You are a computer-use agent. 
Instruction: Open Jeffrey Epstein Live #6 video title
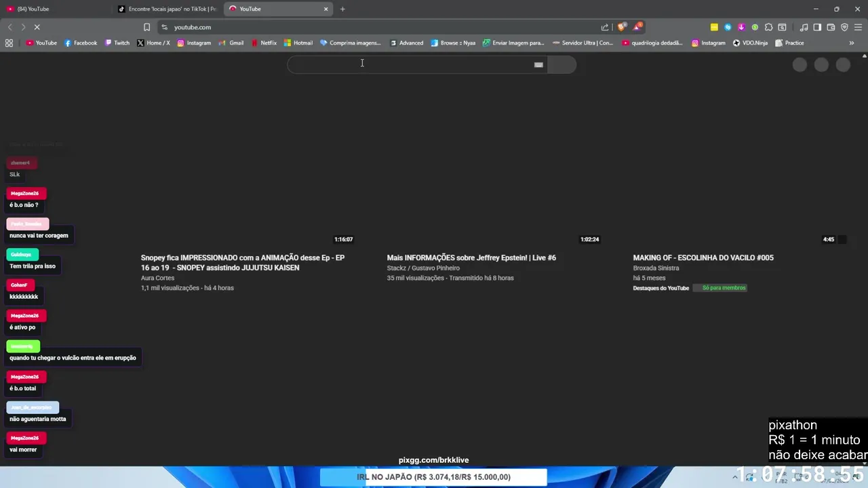click(x=471, y=258)
